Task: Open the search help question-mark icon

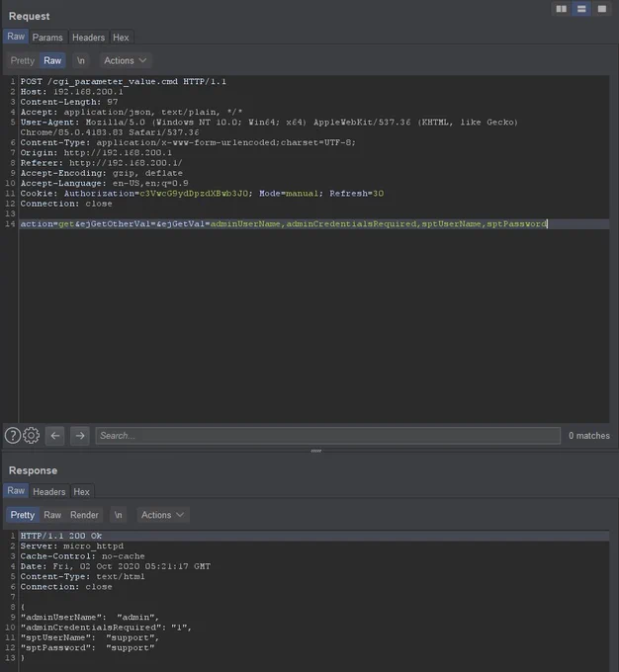Action: point(13,436)
